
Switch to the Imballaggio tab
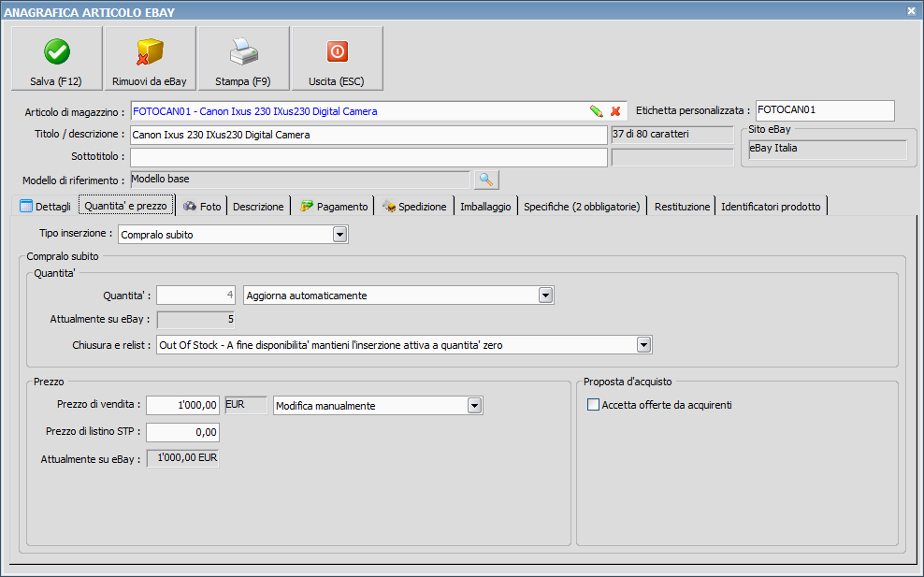pyautogui.click(x=485, y=207)
